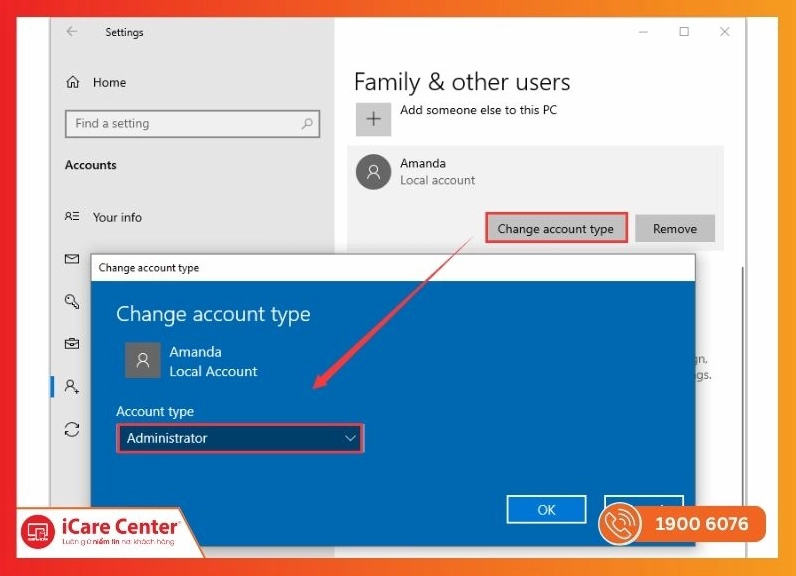Click the Change account type dialog title bar
Screen dimensions: 796x576
tap(393, 268)
